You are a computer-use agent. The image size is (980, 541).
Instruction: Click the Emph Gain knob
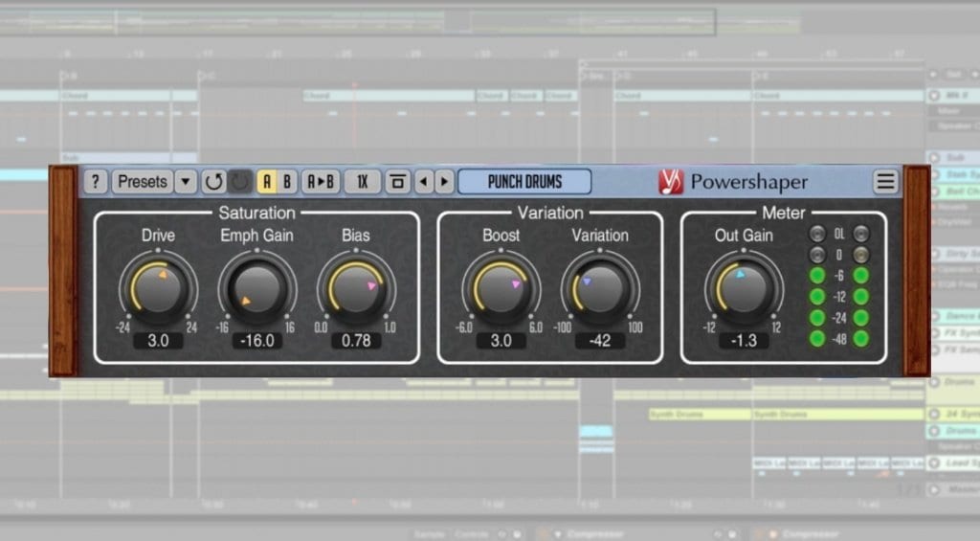click(x=256, y=289)
